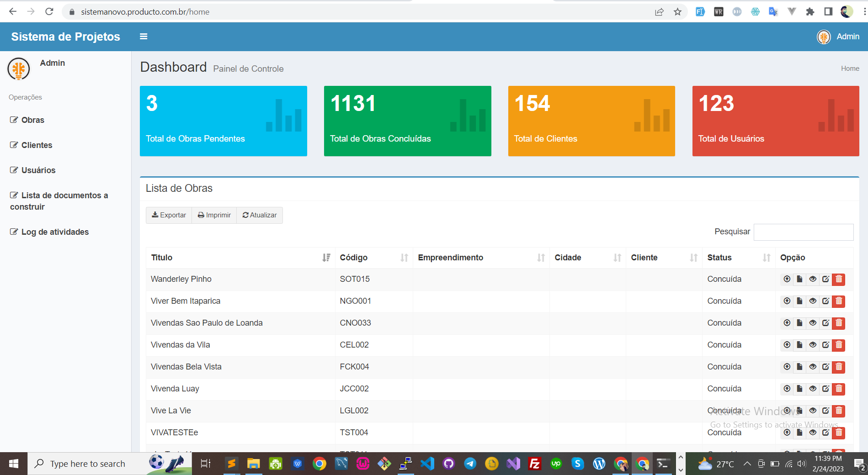868x475 pixels.
Task: Click edit icon for Vivenda Luay row
Action: coord(825,389)
